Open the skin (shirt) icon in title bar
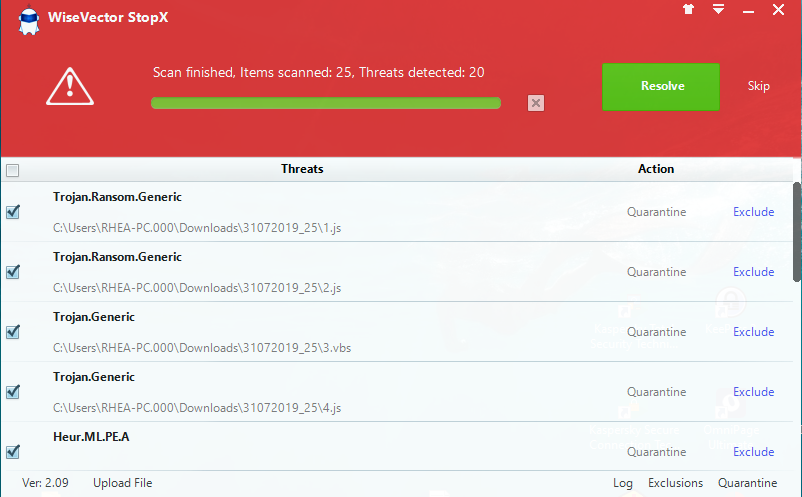This screenshot has height=497, width=802. 688,9
